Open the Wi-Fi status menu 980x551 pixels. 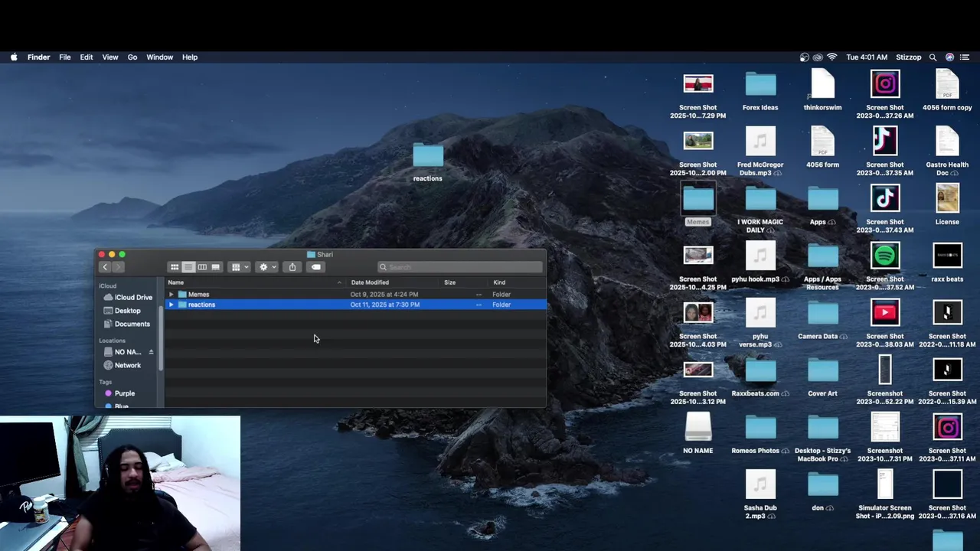[832, 57]
